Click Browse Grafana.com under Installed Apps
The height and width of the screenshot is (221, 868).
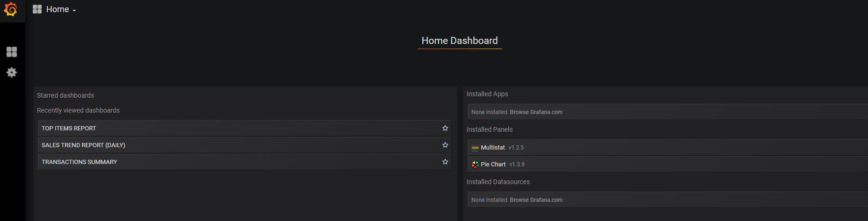pos(536,112)
